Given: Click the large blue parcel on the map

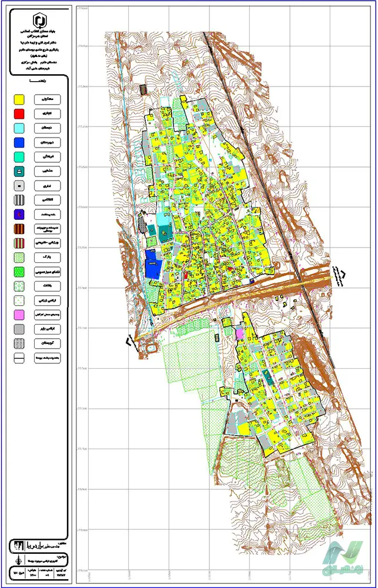Looking at the screenshot, I should tap(153, 268).
